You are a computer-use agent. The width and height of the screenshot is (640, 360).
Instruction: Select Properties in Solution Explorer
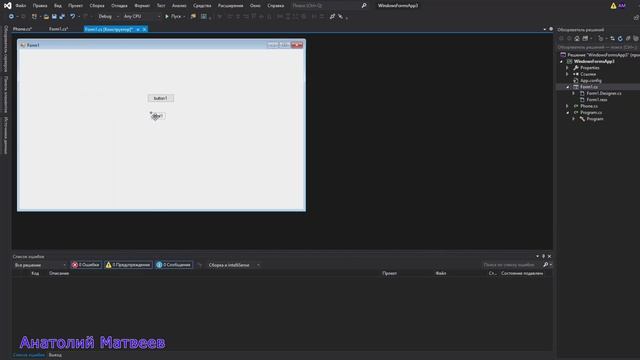[x=590, y=68]
